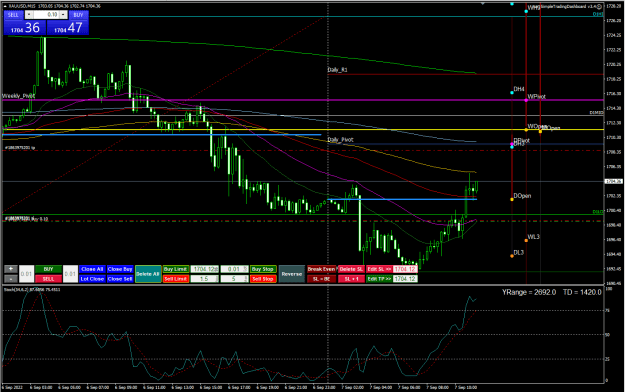Click the Reverse button
This screenshot has width=625, height=392.
(x=291, y=274)
